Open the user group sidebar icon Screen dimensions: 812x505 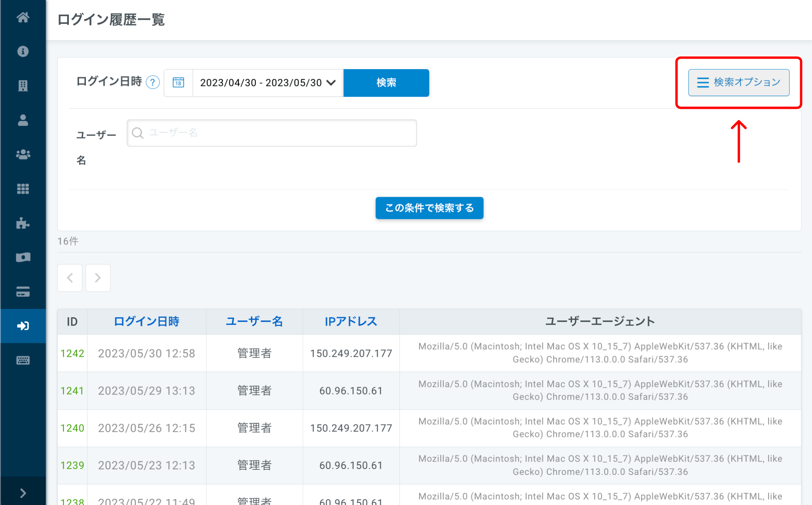[23, 154]
